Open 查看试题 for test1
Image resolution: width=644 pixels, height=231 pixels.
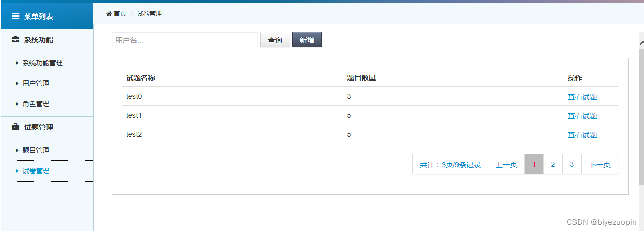(582, 116)
